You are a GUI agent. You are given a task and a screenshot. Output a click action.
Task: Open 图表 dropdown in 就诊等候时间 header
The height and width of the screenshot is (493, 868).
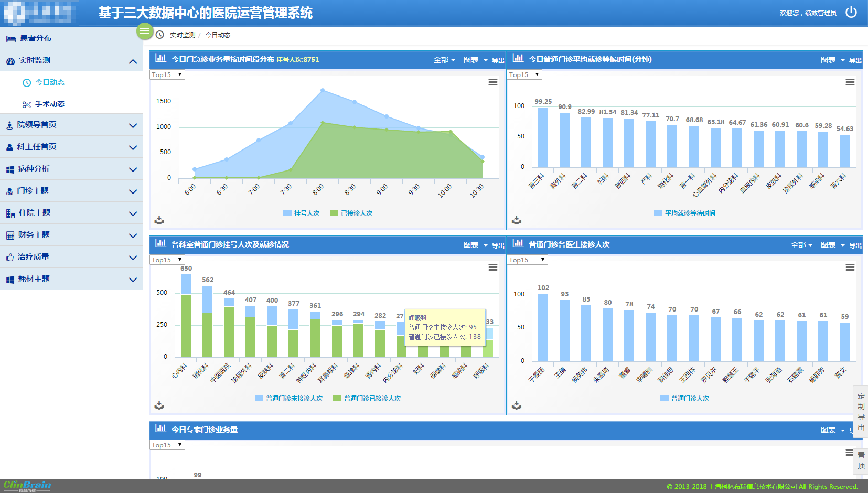click(832, 60)
